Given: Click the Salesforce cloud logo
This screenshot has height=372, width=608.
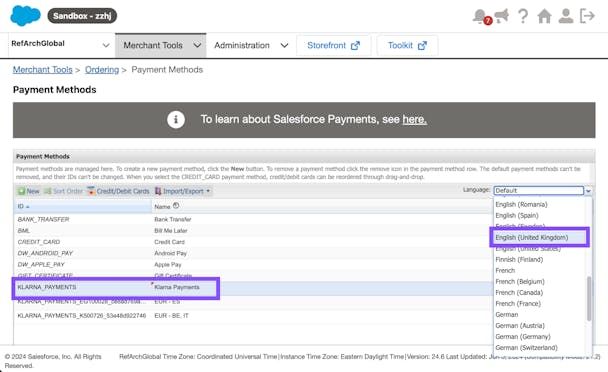Looking at the screenshot, I should (25, 16).
